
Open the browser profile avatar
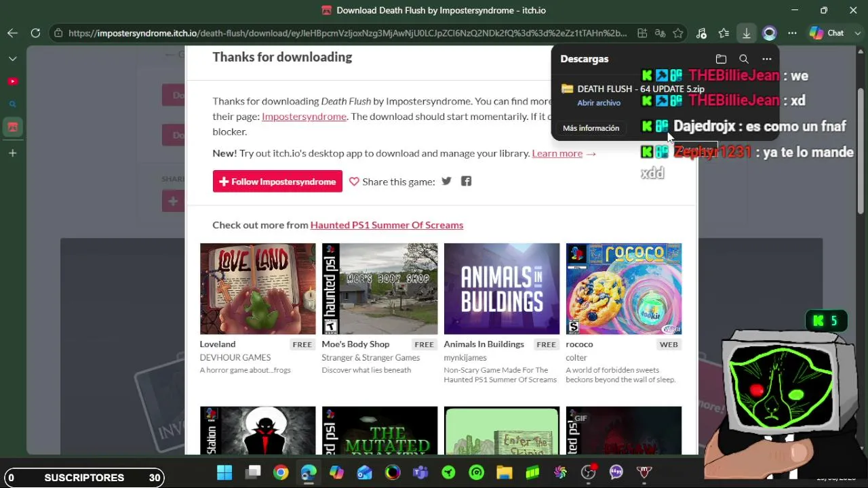click(x=769, y=33)
